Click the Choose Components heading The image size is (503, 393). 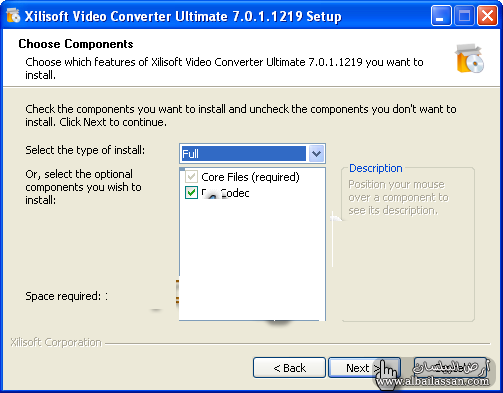(x=76, y=44)
